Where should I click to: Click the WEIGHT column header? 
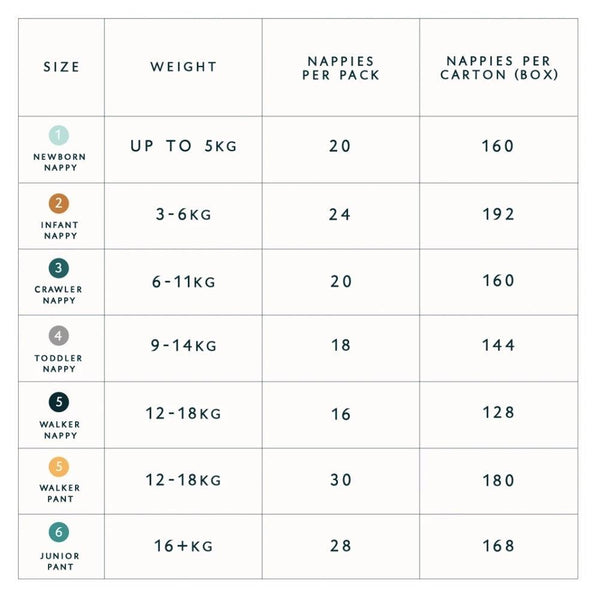tap(184, 68)
